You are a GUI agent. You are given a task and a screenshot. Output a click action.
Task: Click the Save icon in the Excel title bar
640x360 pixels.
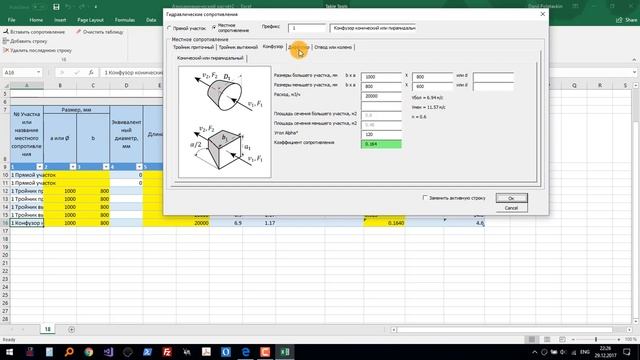coord(56,7)
